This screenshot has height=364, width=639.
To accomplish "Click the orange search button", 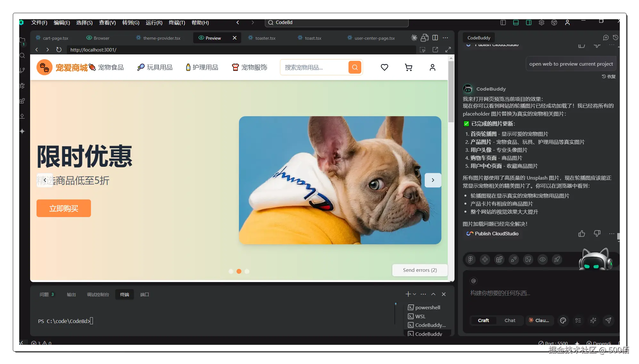I will pos(355,67).
